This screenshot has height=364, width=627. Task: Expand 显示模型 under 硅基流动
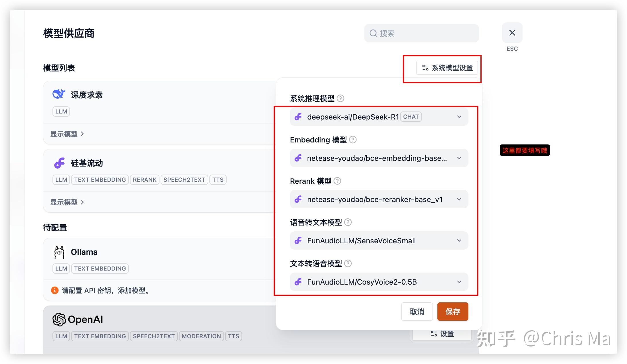[x=67, y=202]
